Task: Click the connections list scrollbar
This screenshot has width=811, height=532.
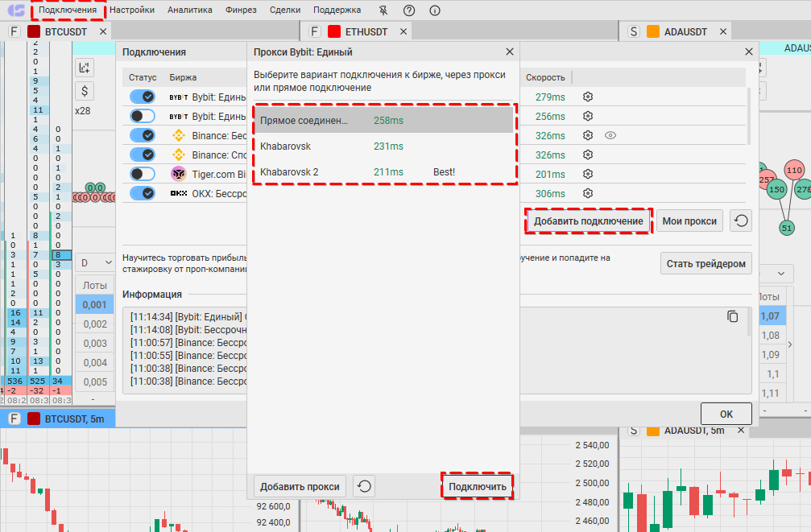Action: (748, 117)
